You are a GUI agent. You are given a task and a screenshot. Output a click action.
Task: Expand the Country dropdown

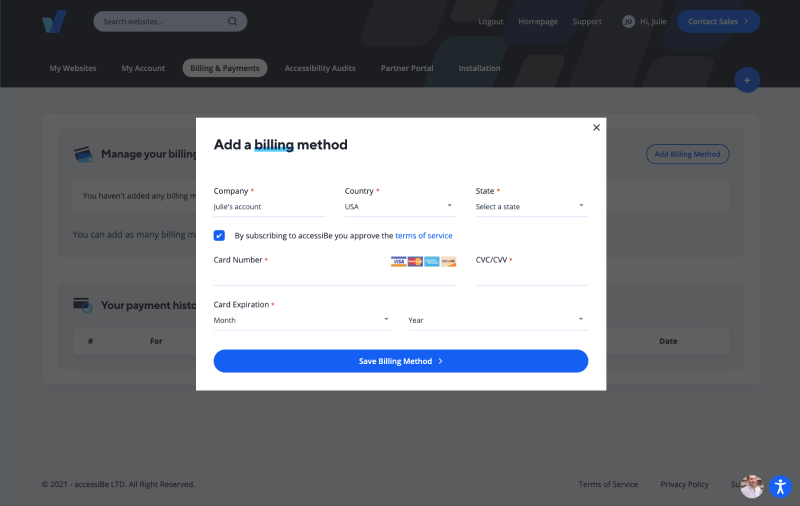(400, 207)
